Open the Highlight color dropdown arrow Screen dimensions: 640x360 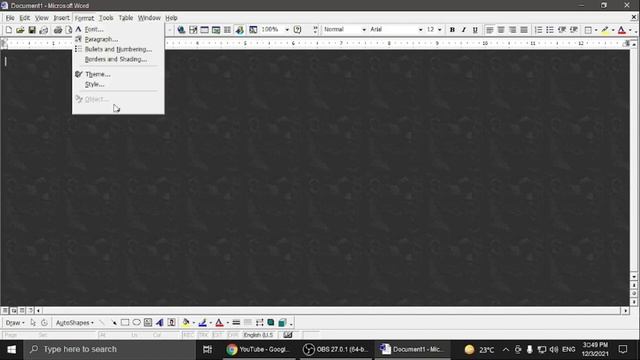pos(613,30)
